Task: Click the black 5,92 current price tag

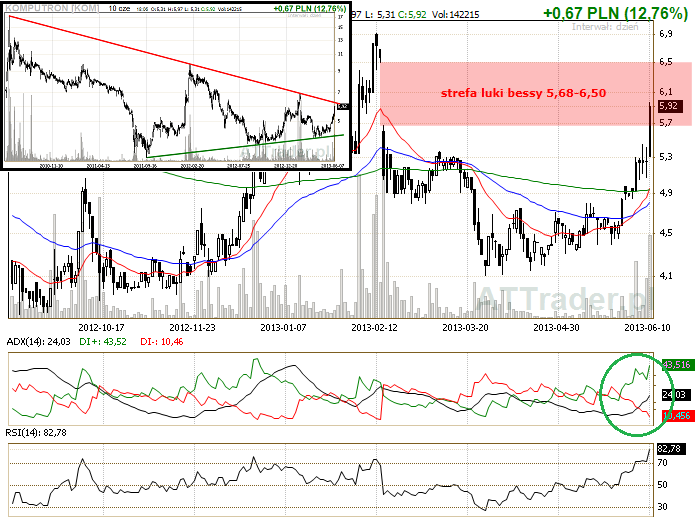Action: click(670, 106)
